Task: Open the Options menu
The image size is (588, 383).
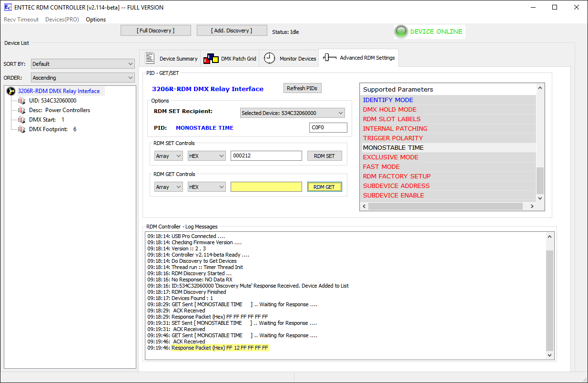Action: 96,20
